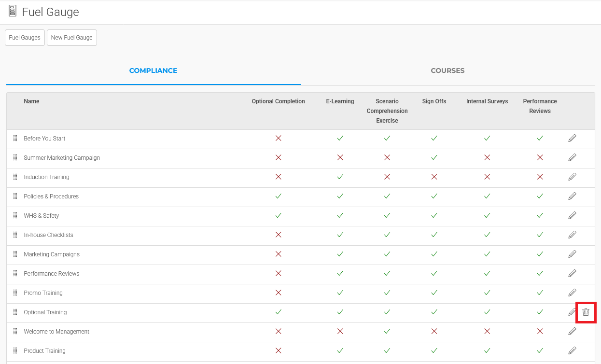The image size is (601, 364).
Task: Click drag handle beside Induction Training
Action: (15, 177)
